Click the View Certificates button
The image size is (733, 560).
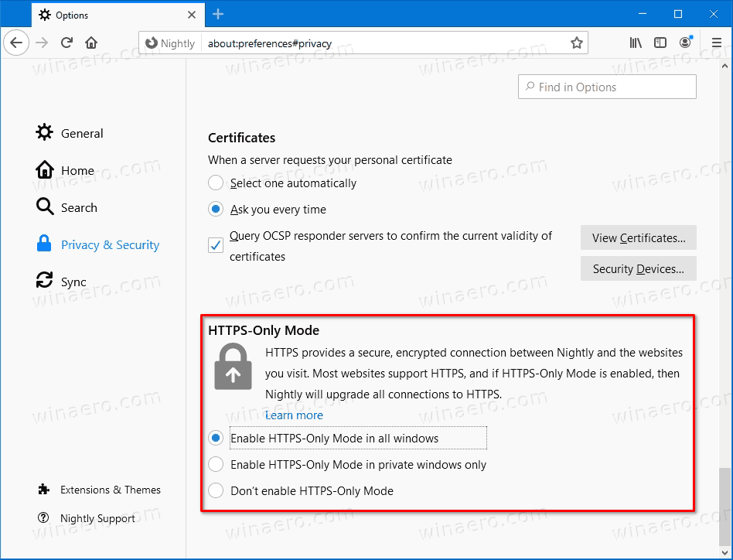pyautogui.click(x=639, y=238)
